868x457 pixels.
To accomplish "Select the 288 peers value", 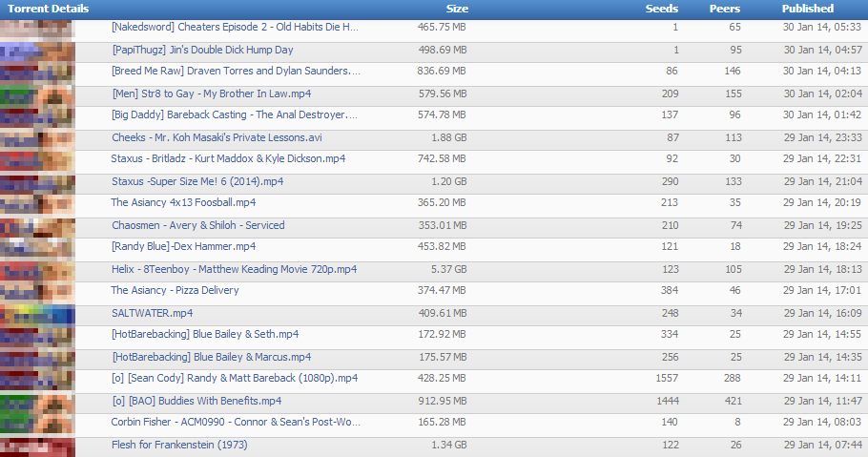I will [732, 379].
